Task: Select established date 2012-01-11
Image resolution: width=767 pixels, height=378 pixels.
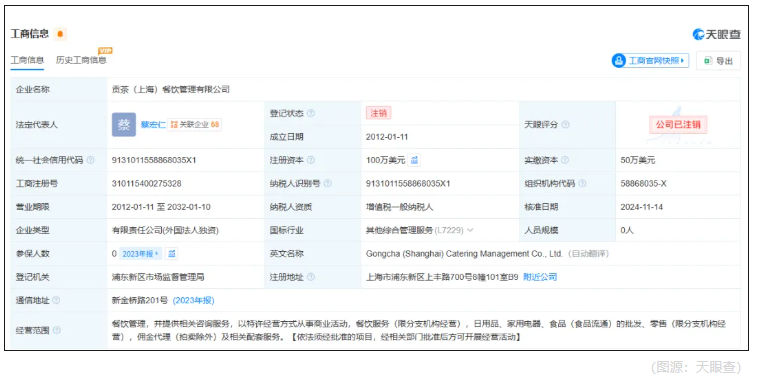Action: pos(387,137)
